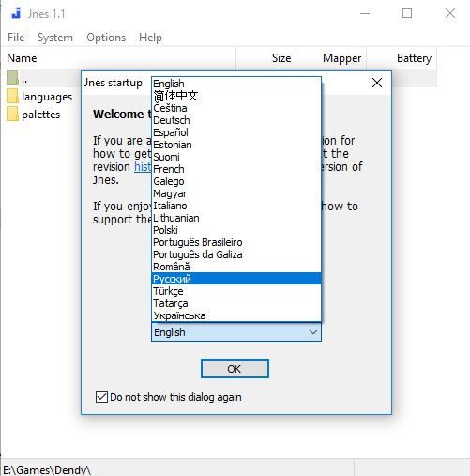Minimize the Jnes 1.1 window

[x=365, y=13]
